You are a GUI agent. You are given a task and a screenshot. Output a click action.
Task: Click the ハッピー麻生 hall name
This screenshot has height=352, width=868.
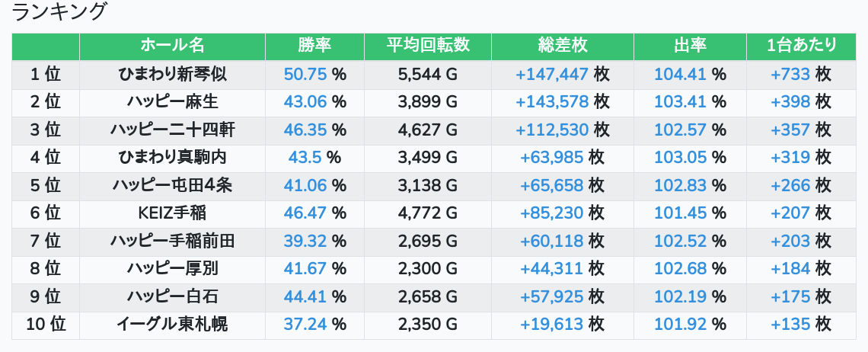coord(172,102)
